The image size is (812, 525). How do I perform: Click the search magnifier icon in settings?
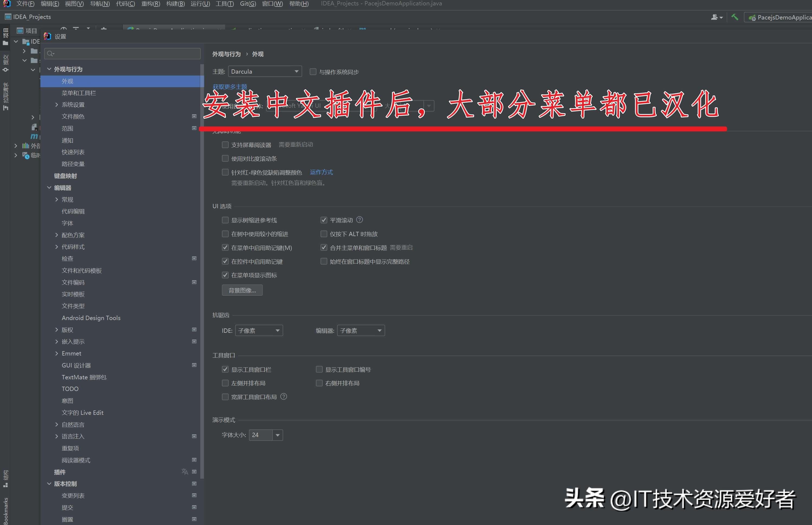click(x=50, y=54)
